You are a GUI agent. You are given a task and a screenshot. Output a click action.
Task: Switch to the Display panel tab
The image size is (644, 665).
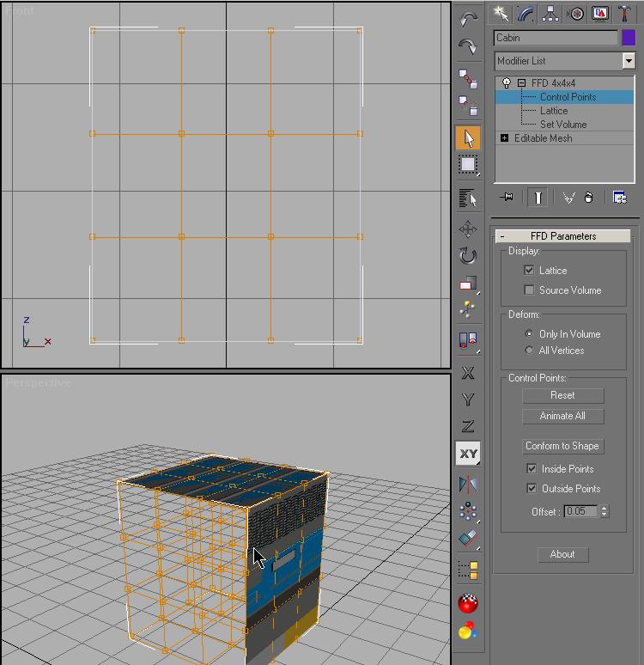click(x=600, y=14)
